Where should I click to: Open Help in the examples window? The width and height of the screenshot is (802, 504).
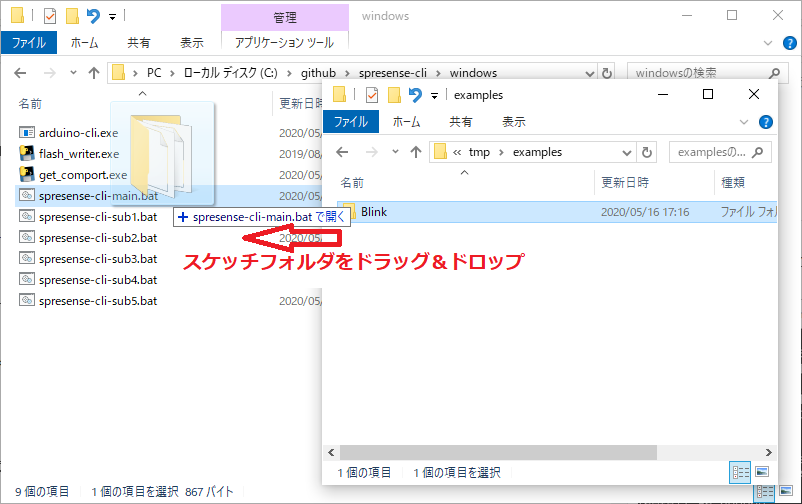tap(766, 122)
